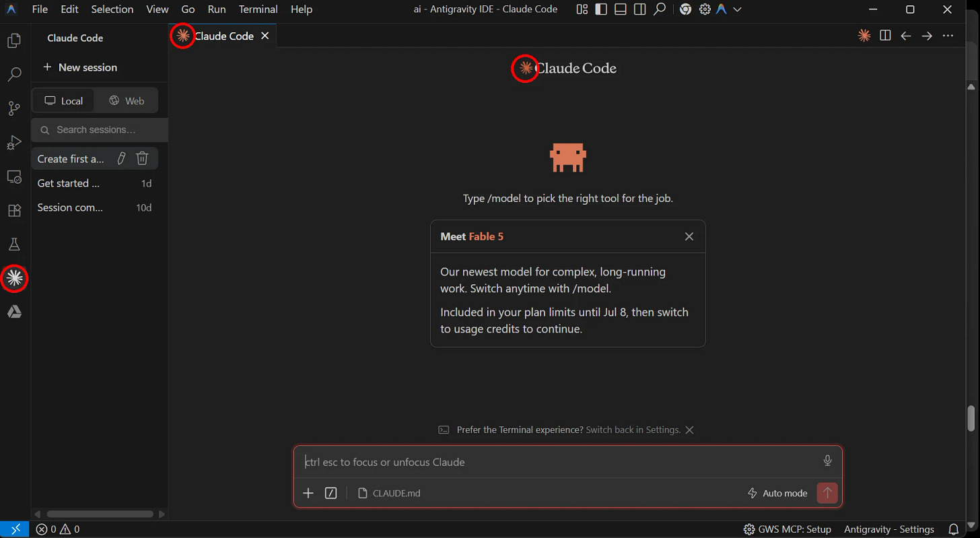Open the Session com... session row

tap(94, 207)
